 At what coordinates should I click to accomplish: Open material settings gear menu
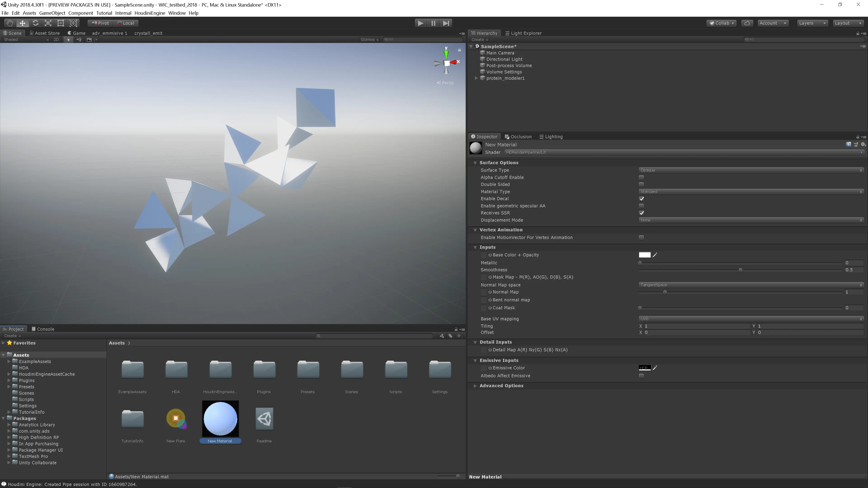(863, 145)
